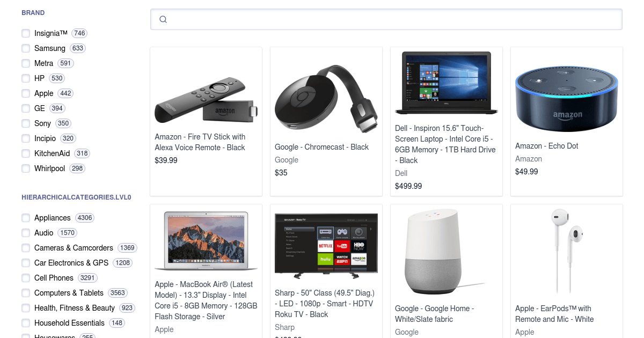Enable the Samsung brand checkbox
644x338 pixels.
click(x=26, y=48)
